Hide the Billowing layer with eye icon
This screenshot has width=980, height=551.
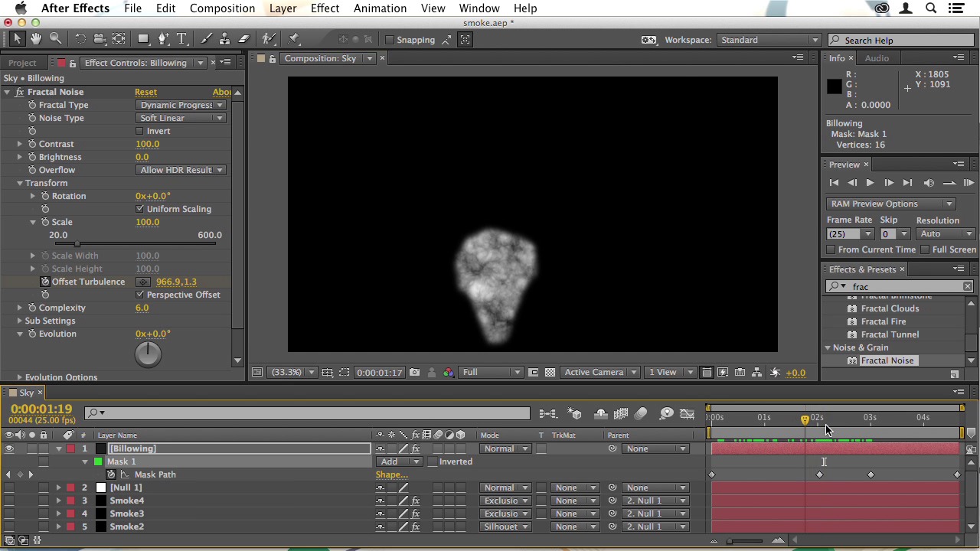coord(9,448)
